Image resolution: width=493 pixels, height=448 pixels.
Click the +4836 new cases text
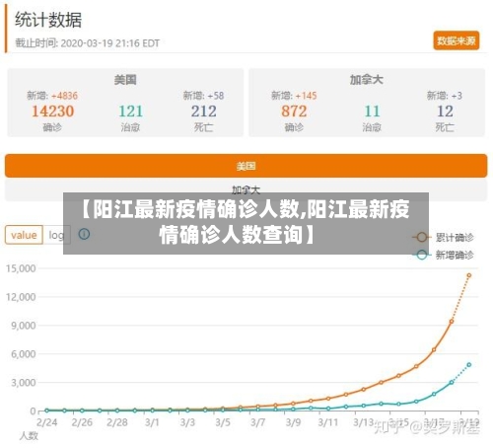[64, 96]
